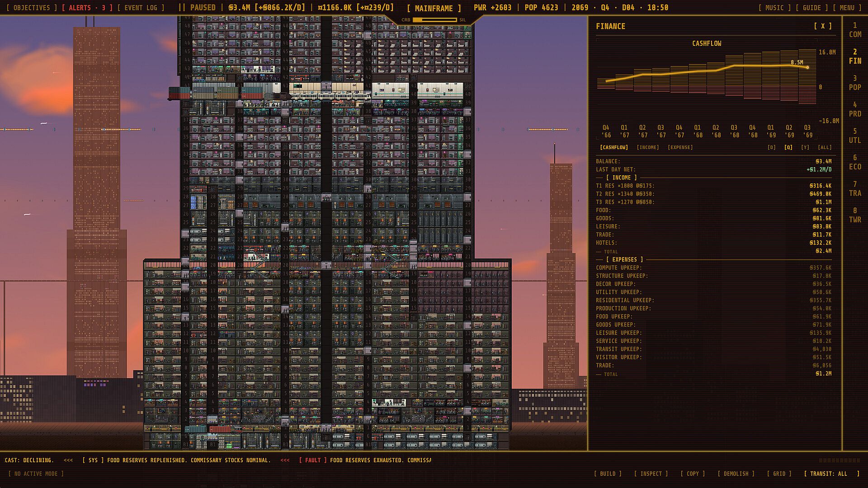Set chart period to quarterly [Q]
This screenshot has height=488, width=868.
coord(788,147)
